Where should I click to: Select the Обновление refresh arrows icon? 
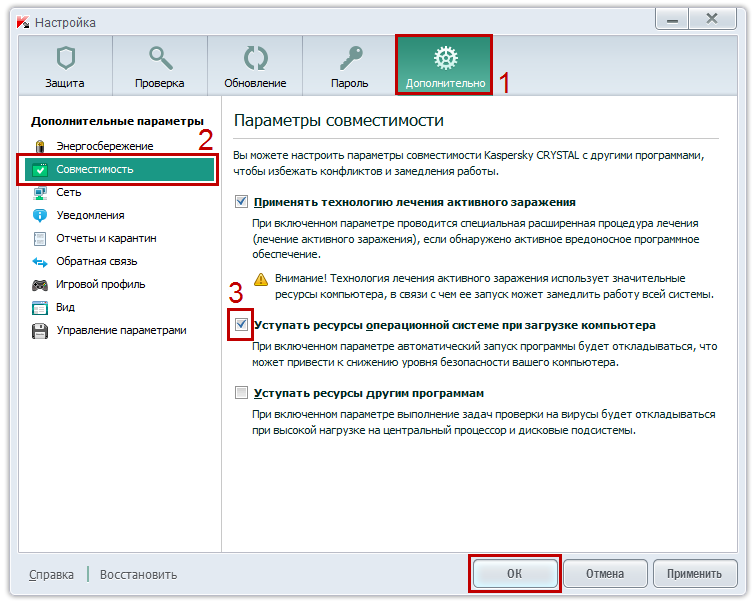(x=255, y=58)
